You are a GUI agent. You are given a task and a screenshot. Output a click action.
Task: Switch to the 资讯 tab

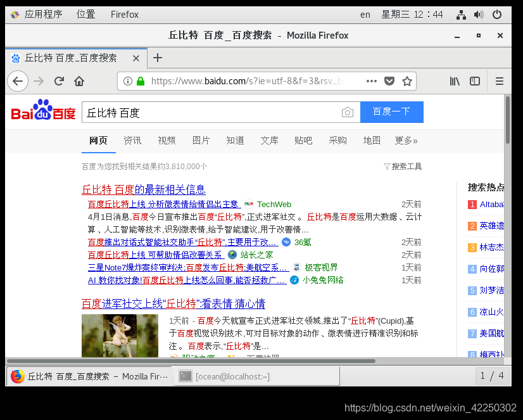click(132, 141)
